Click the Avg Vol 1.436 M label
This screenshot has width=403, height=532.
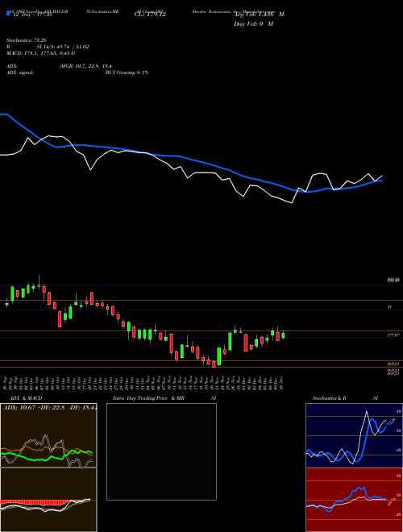point(259,15)
